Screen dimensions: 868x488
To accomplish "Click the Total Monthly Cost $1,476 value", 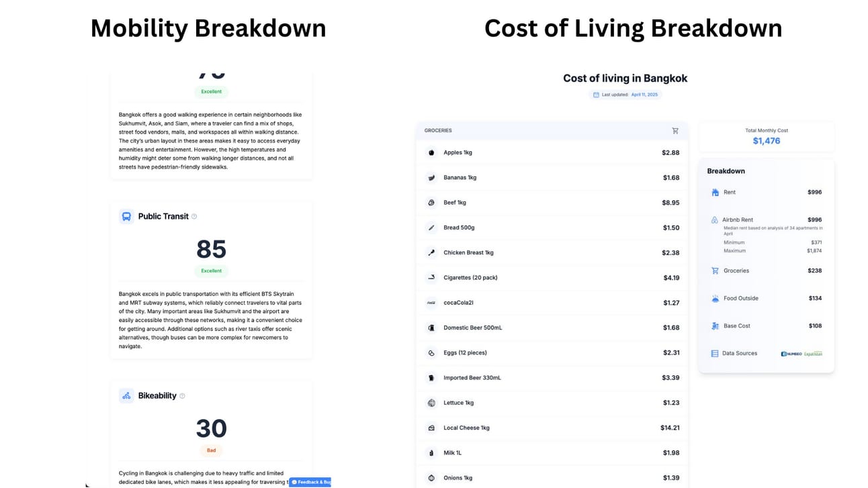I will [x=767, y=141].
